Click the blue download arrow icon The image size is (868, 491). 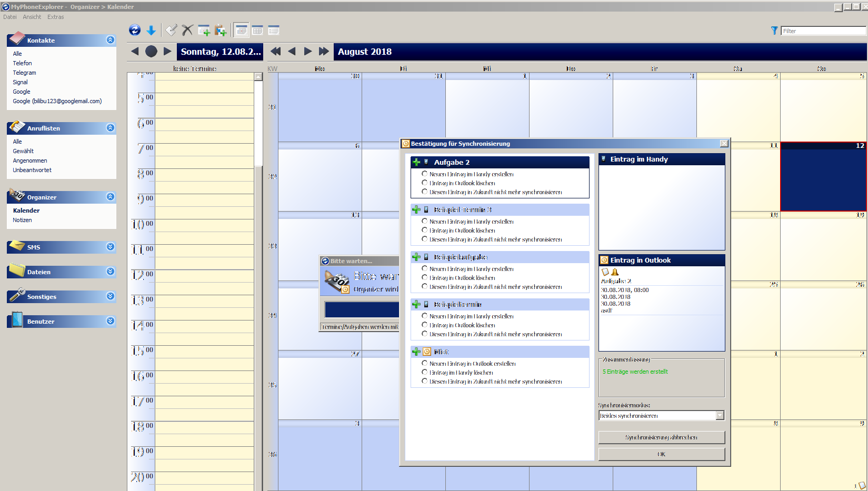click(151, 31)
